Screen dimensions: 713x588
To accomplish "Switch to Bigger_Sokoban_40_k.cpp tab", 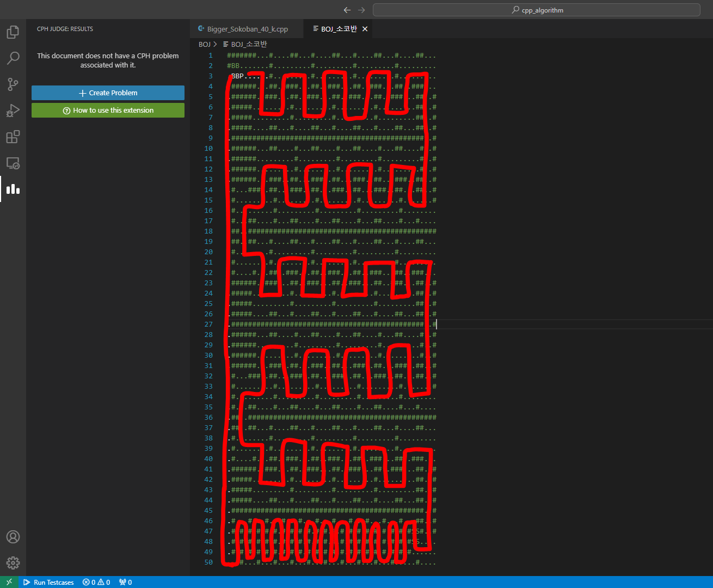I will (x=247, y=29).
